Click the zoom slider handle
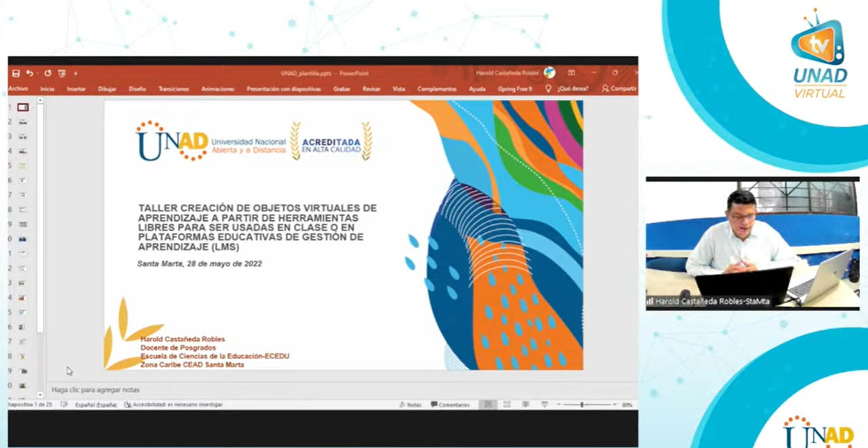The image size is (868, 448). (582, 404)
